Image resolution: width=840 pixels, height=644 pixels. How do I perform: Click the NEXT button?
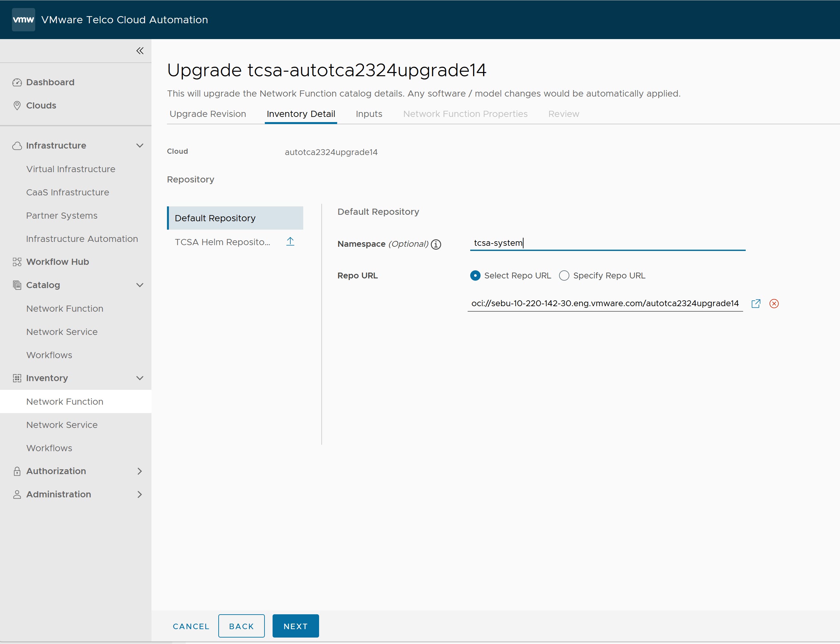point(296,625)
